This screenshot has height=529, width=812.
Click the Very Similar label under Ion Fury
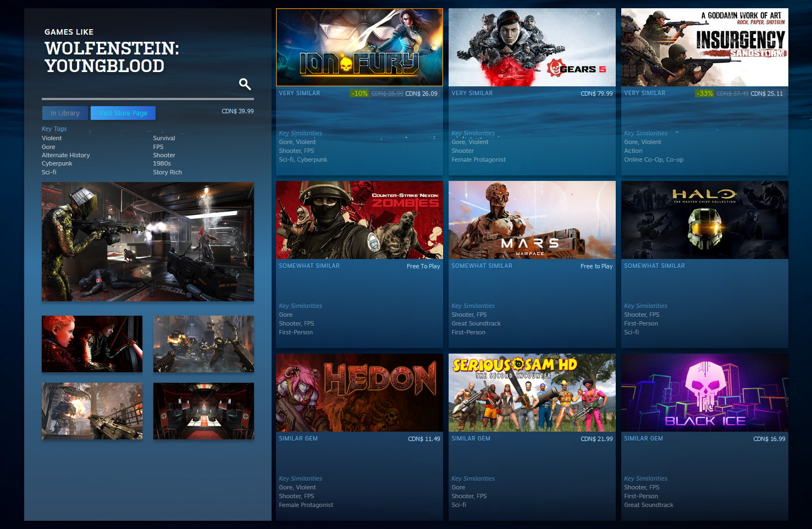[x=299, y=93]
